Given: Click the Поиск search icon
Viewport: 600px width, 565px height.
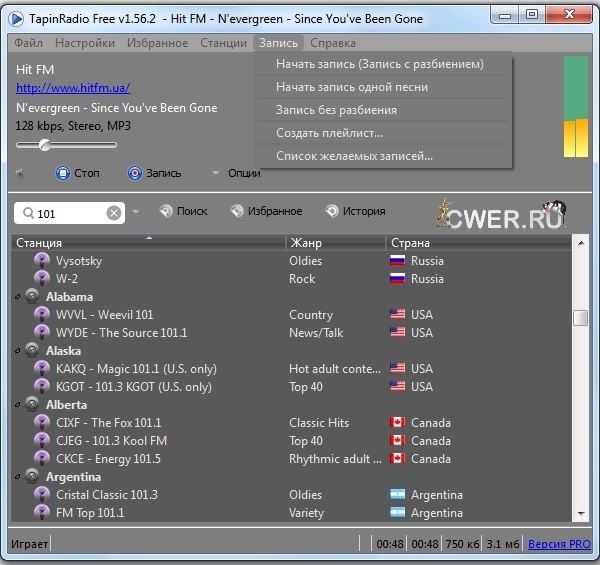Looking at the screenshot, I should (x=164, y=212).
